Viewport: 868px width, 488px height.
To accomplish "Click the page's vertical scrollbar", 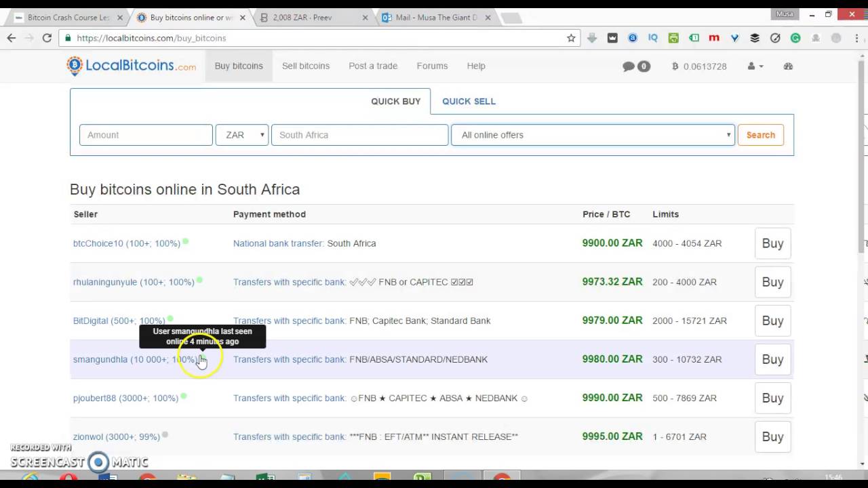I will pos(863,156).
